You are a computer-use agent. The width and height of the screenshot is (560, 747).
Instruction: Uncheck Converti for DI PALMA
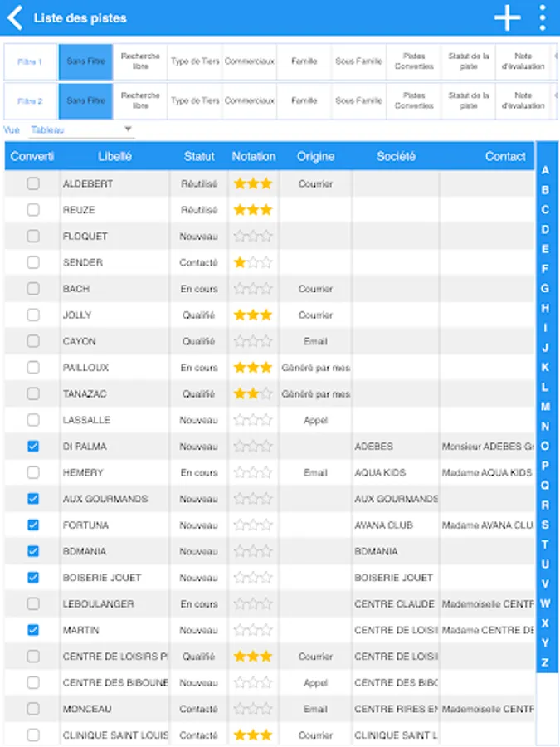click(33, 447)
